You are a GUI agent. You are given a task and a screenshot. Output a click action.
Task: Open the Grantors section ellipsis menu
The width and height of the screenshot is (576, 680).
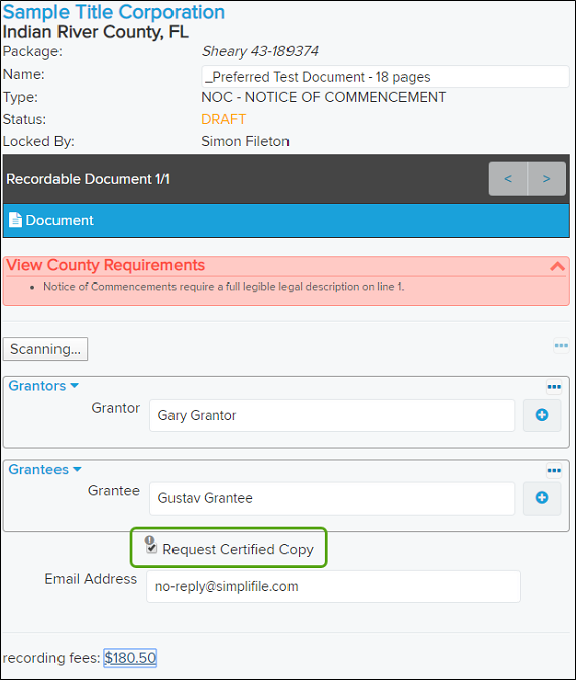pos(554,386)
